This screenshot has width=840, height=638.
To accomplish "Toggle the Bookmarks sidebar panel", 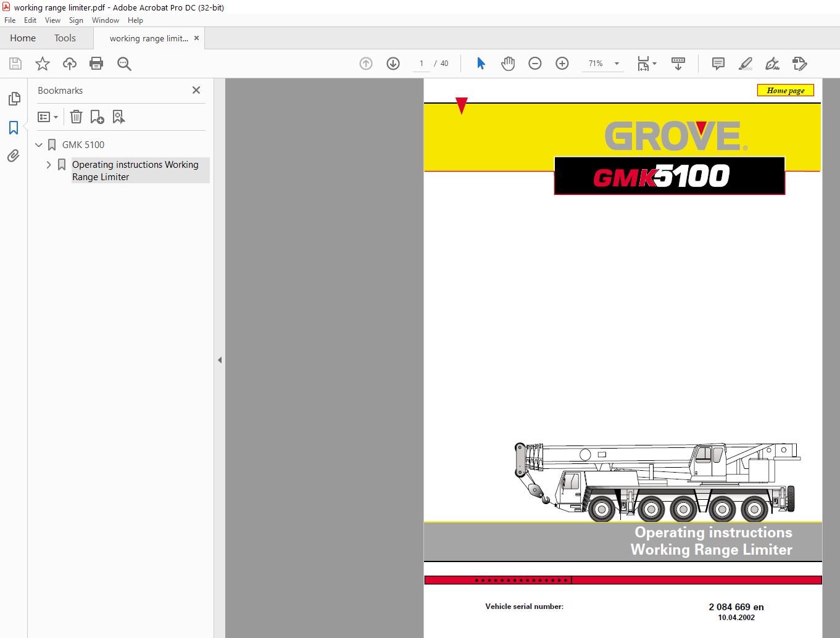I will [14, 128].
